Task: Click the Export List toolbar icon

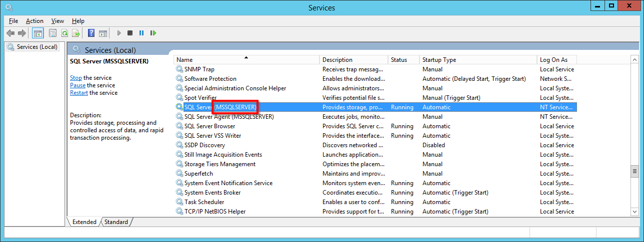Action: pyautogui.click(x=76, y=33)
